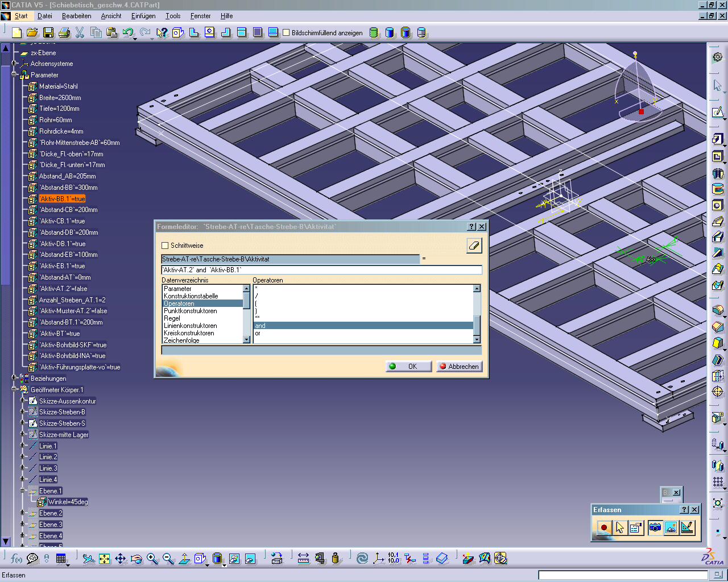Expand the Ebene.2 tree node

pos(23,513)
